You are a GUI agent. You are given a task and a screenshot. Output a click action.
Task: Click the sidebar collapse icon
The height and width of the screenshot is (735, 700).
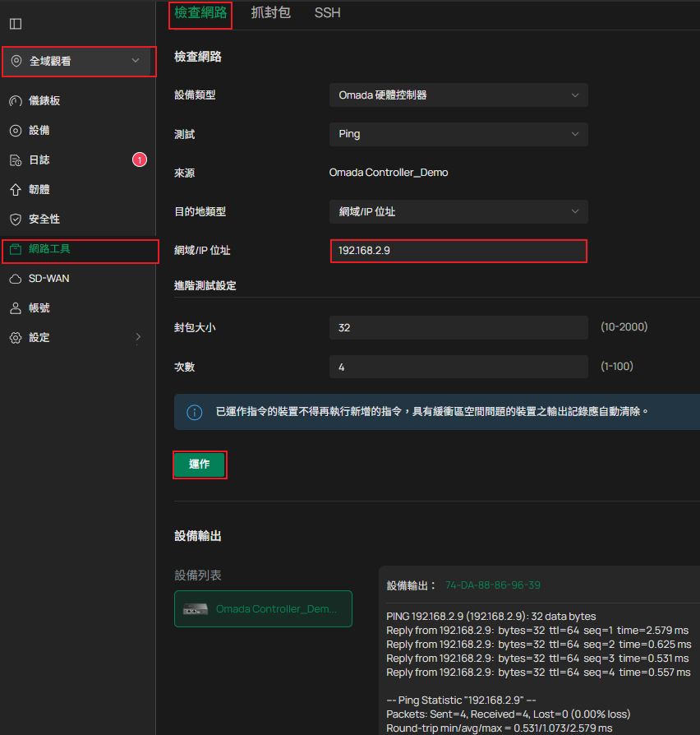16,24
